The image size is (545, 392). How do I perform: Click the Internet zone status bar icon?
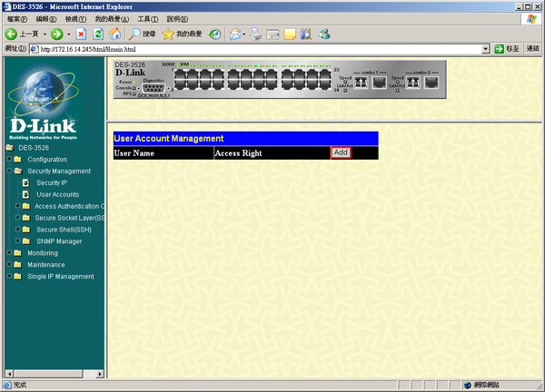tap(468, 385)
